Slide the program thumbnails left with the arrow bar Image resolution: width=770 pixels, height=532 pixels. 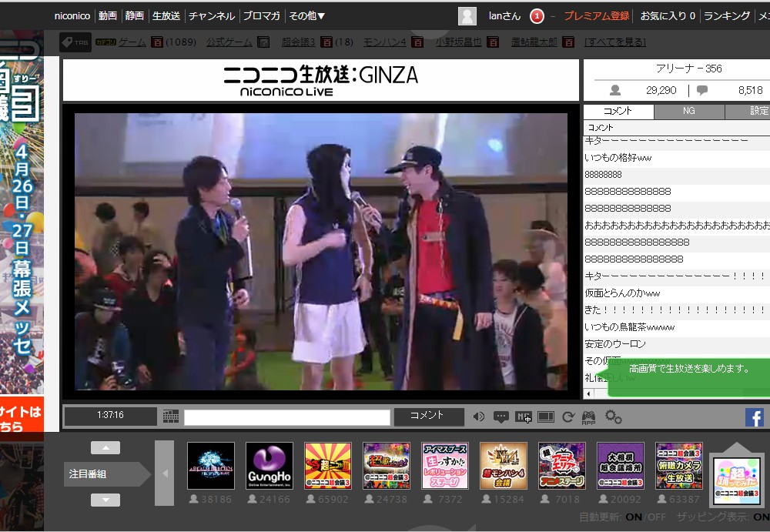164,473
